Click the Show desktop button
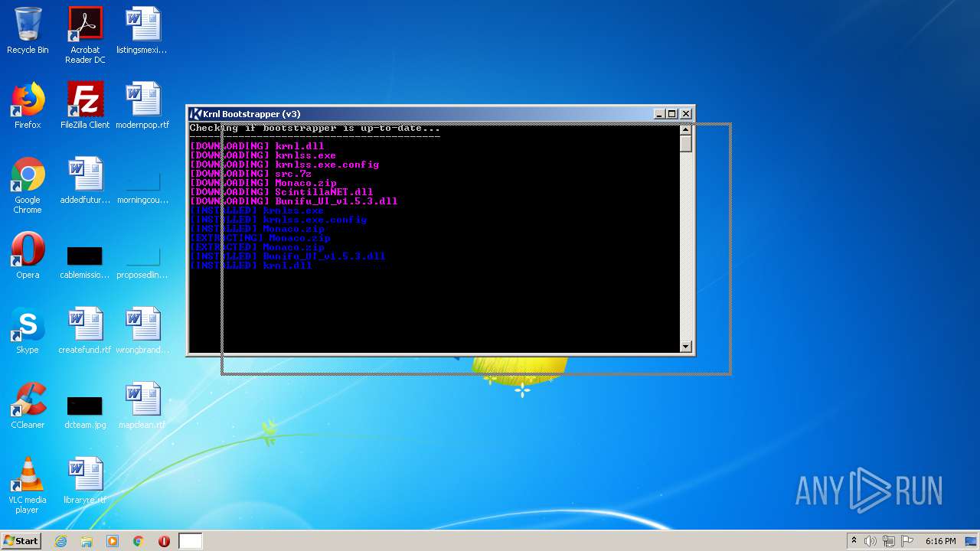 point(972,541)
